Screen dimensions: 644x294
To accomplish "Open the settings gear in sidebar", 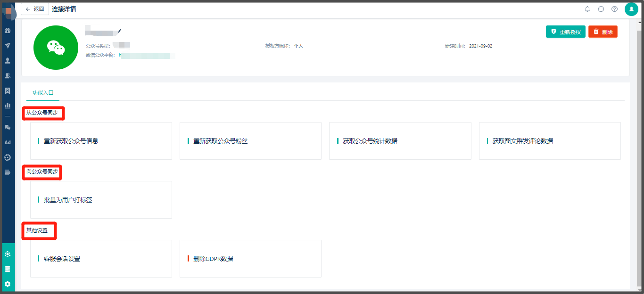I will click(8, 284).
